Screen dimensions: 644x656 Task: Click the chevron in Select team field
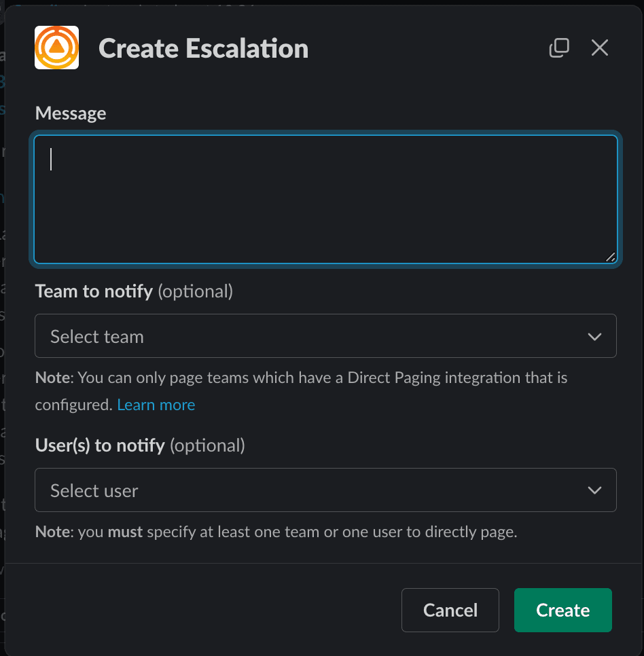[x=594, y=336]
